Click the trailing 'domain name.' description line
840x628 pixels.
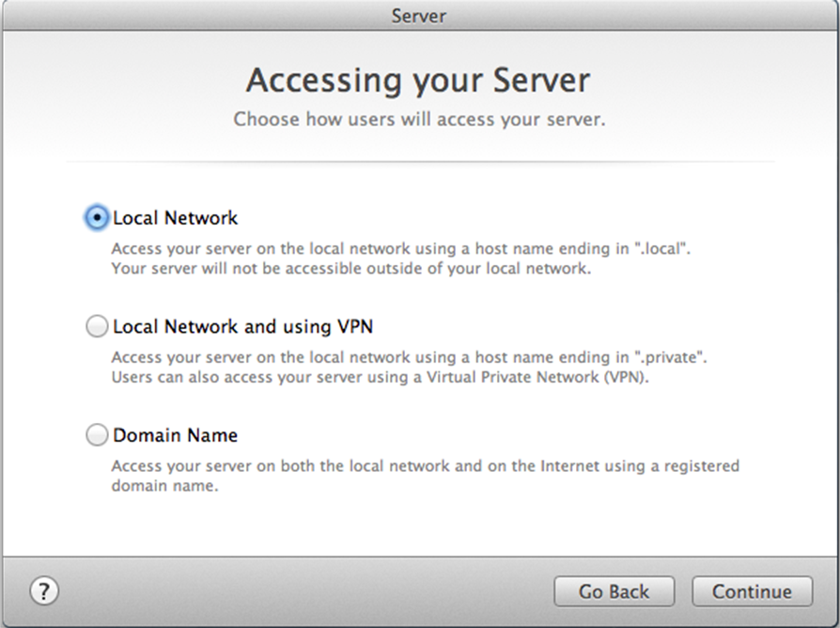tap(164, 486)
